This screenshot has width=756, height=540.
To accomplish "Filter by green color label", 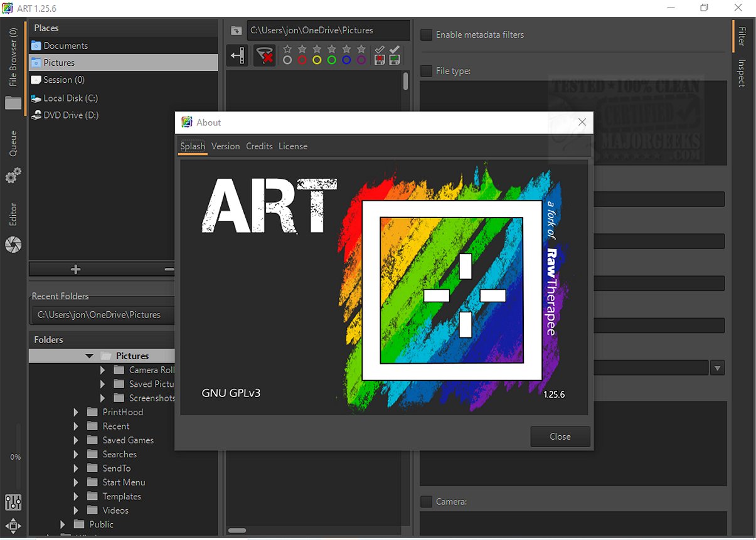I will click(332, 61).
